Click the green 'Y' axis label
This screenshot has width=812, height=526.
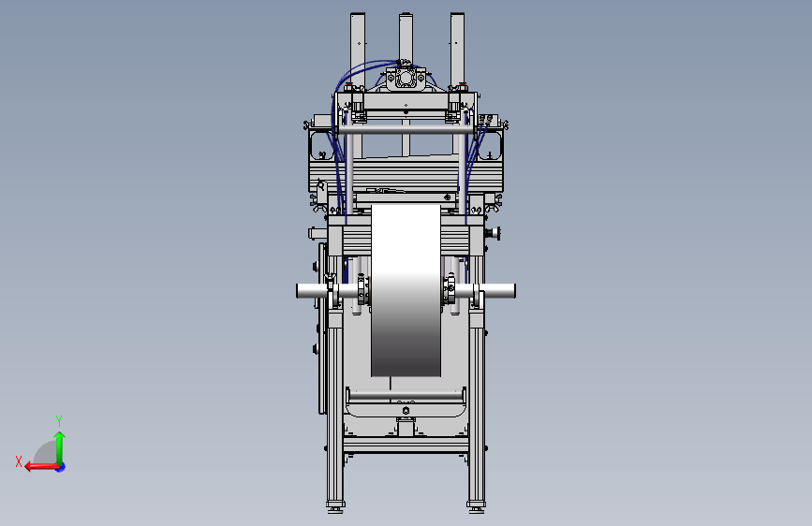[59, 420]
